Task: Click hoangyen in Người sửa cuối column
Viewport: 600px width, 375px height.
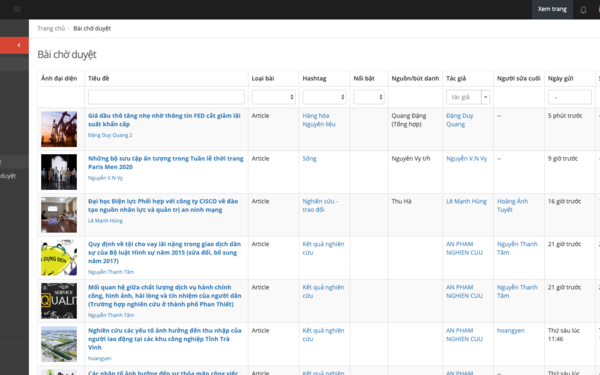Action: tap(510, 331)
